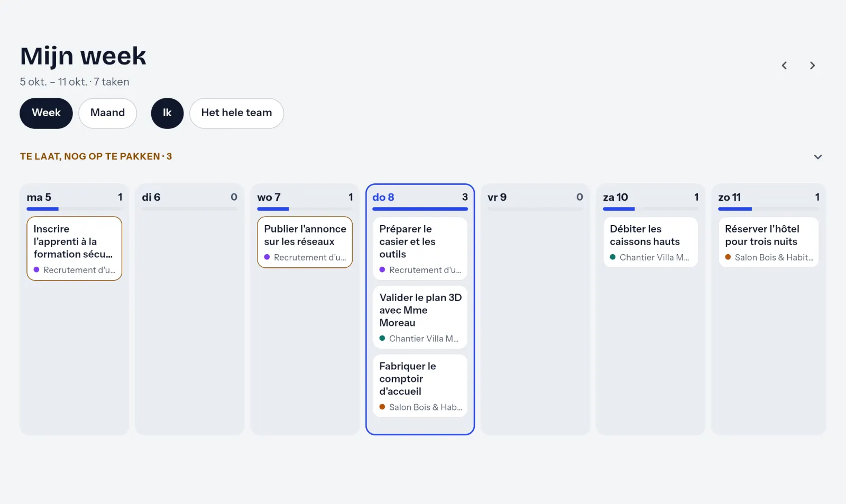The image size is (846, 504).
Task: Click the '5 okt. – 11 okt. · 7 taken' subtitle
Action: (x=75, y=82)
